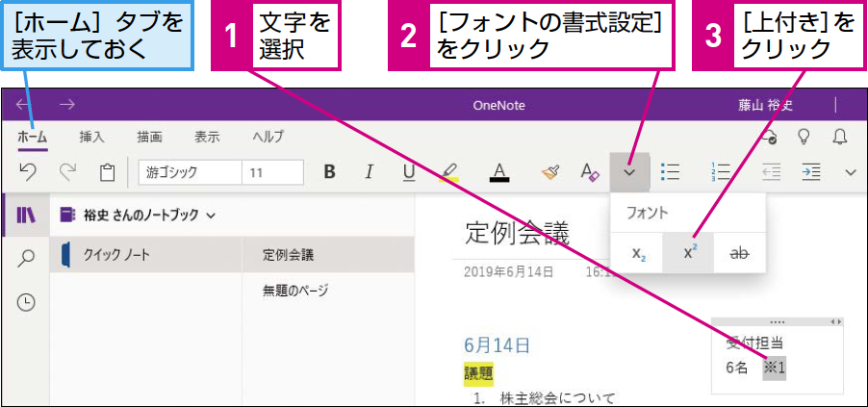
Task: Click the clipboard Paste icon
Action: 107,173
